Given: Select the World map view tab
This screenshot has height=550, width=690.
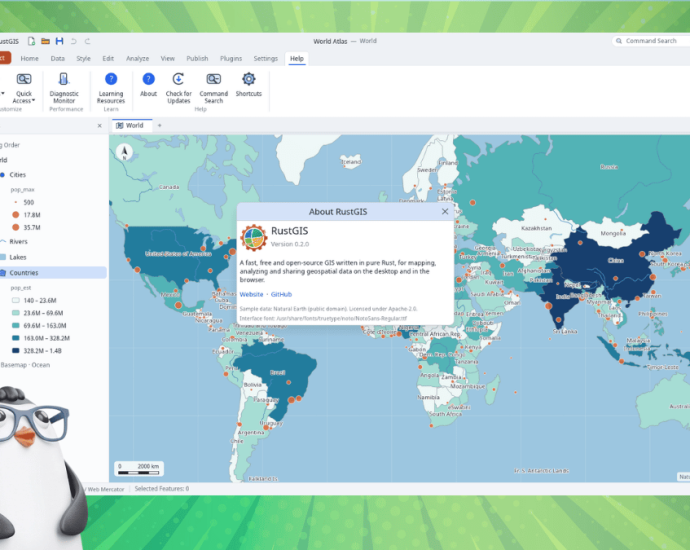Looking at the screenshot, I should click(132, 125).
